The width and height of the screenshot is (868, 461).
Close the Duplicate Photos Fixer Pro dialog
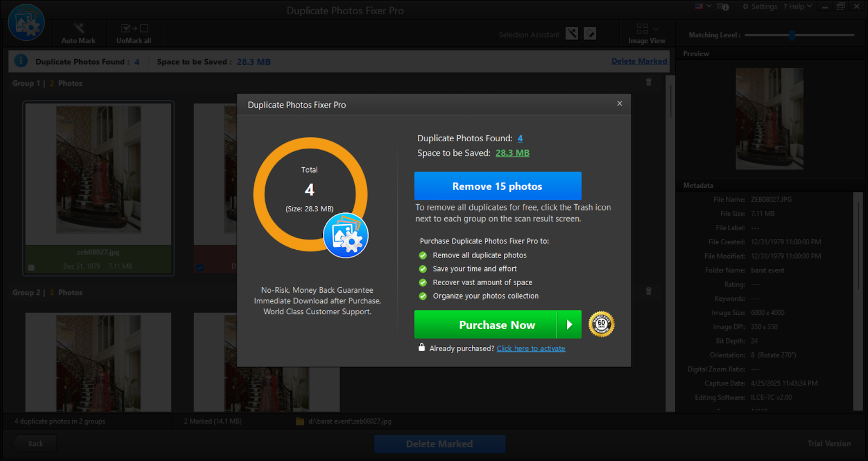click(620, 103)
